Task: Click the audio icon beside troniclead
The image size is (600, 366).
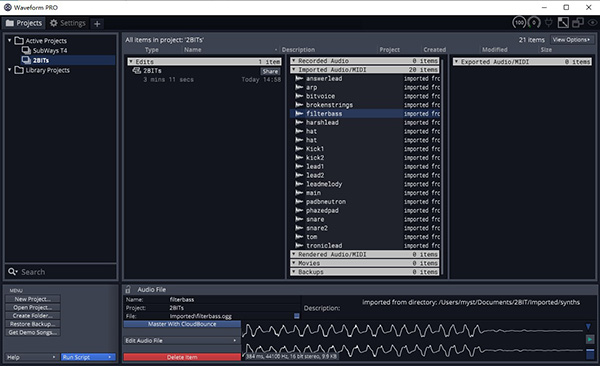Action: [x=299, y=246]
